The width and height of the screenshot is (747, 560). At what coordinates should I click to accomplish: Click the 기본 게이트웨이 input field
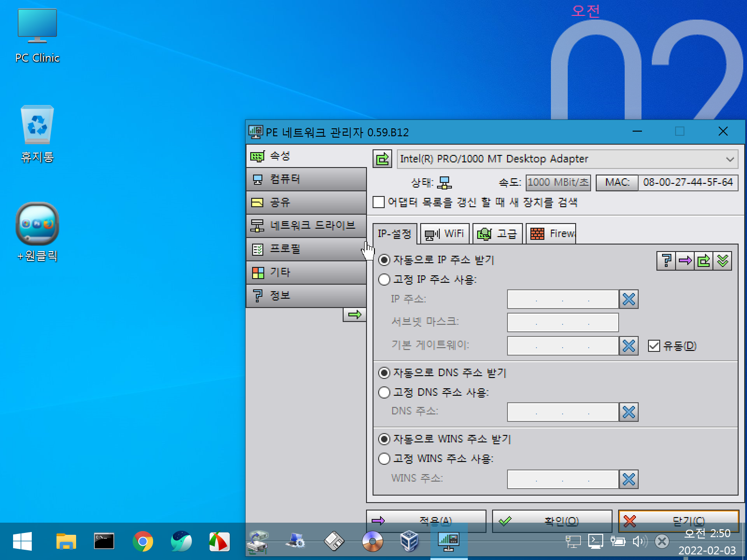click(x=563, y=346)
